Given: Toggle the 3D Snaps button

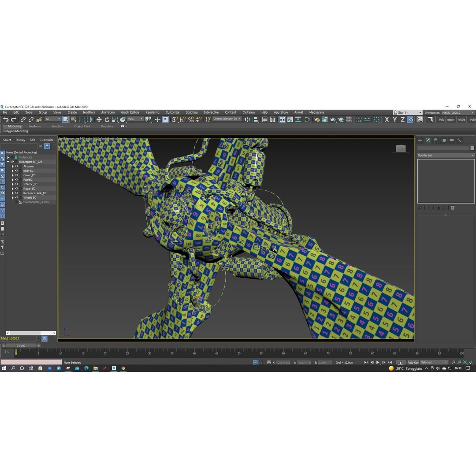Looking at the screenshot, I should click(x=175, y=119).
